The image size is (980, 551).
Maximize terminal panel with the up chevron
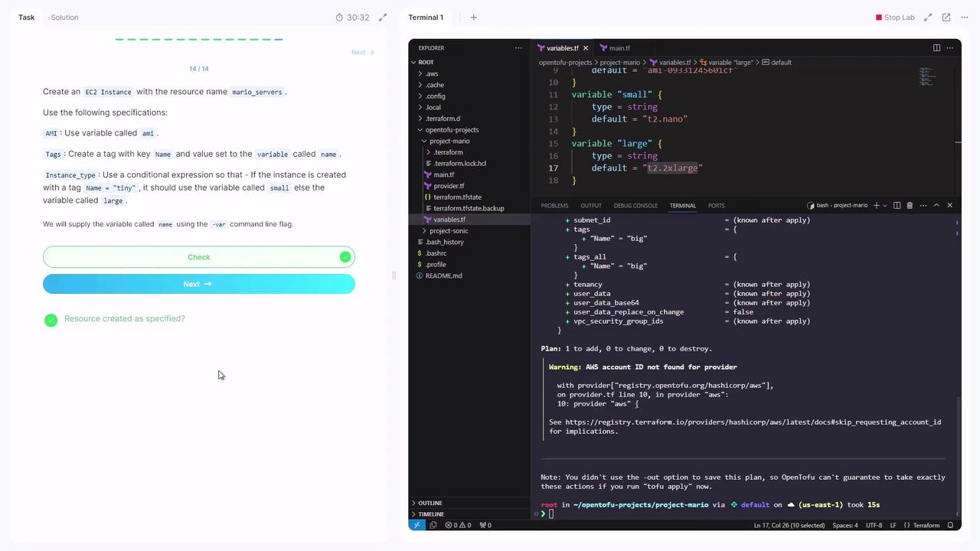pyautogui.click(x=936, y=205)
